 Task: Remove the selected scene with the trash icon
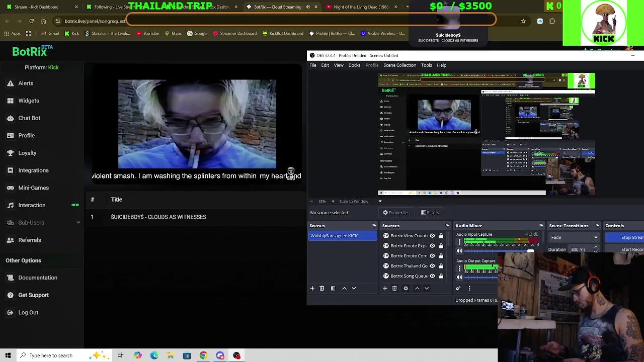[322, 289]
